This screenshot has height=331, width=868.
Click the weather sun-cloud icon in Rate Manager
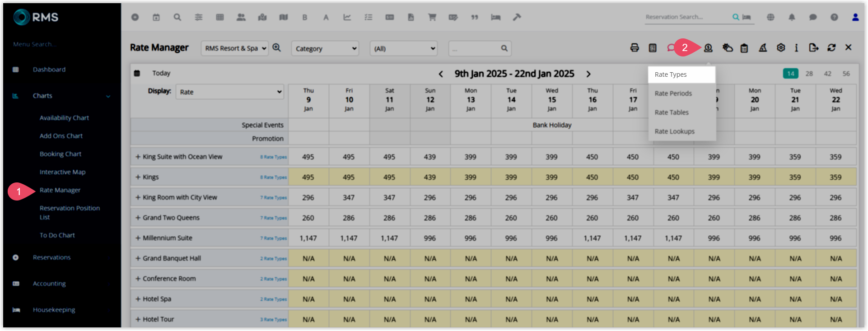click(728, 47)
